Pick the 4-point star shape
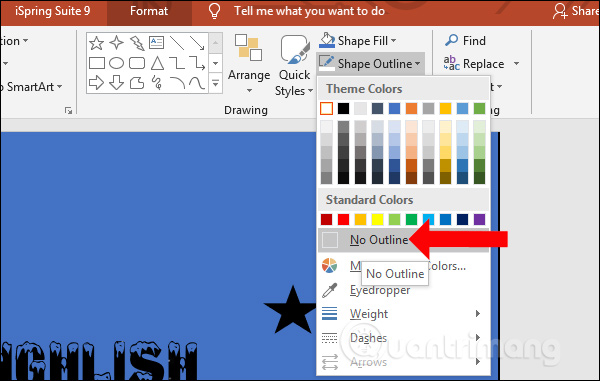This screenshot has height=381, width=600. click(x=116, y=43)
